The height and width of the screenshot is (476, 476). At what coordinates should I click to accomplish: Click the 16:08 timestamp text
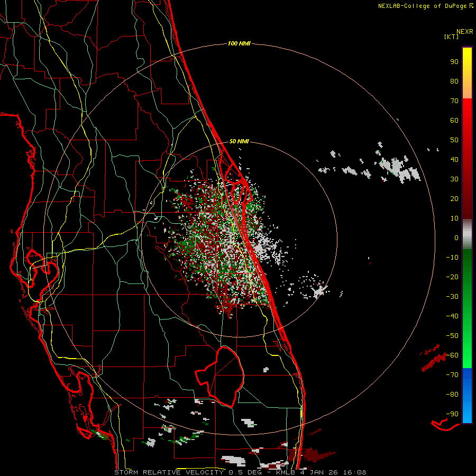(x=354, y=472)
